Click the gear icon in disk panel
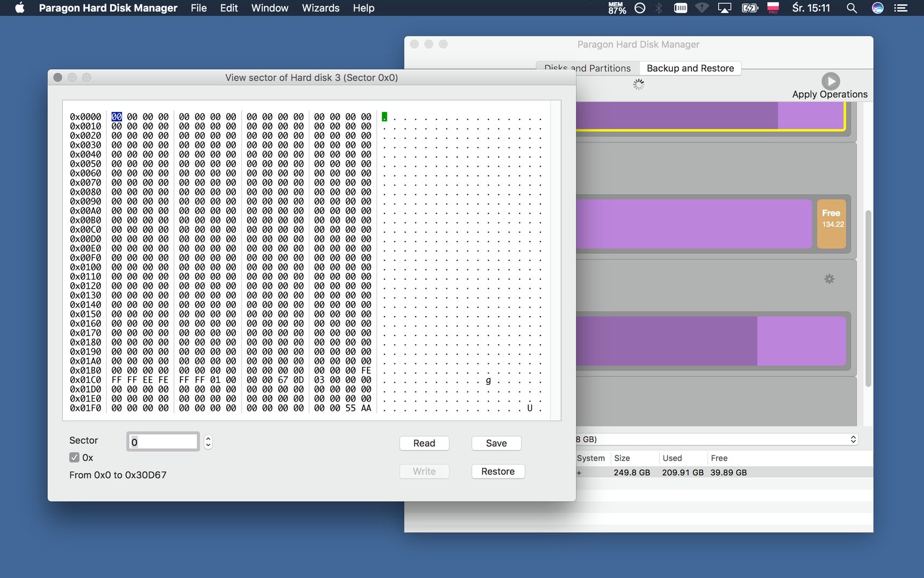 (829, 279)
